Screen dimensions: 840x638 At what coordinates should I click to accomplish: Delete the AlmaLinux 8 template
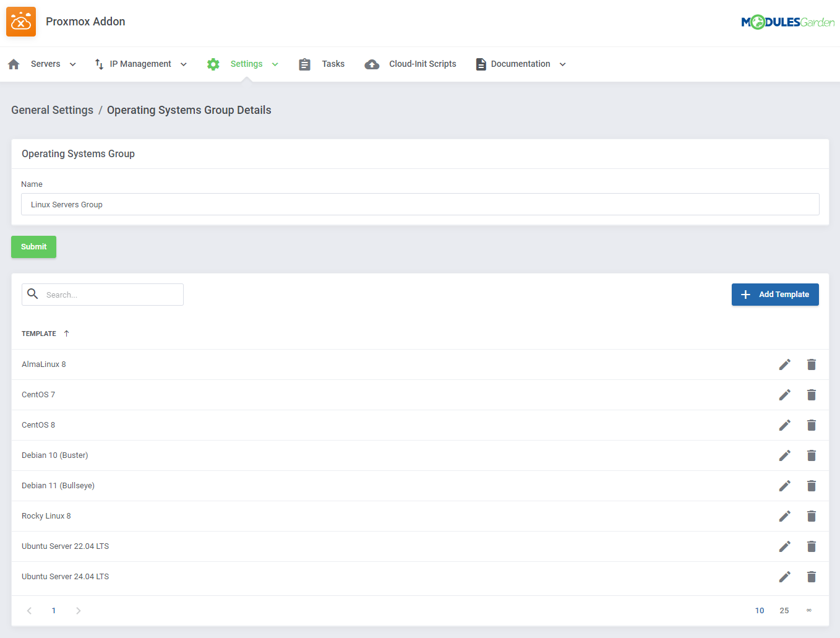[812, 364]
